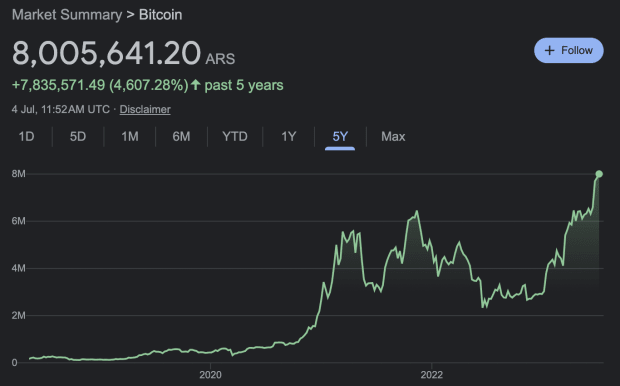Select the 5D time range tab
This screenshot has height=386, width=620.
(x=78, y=136)
